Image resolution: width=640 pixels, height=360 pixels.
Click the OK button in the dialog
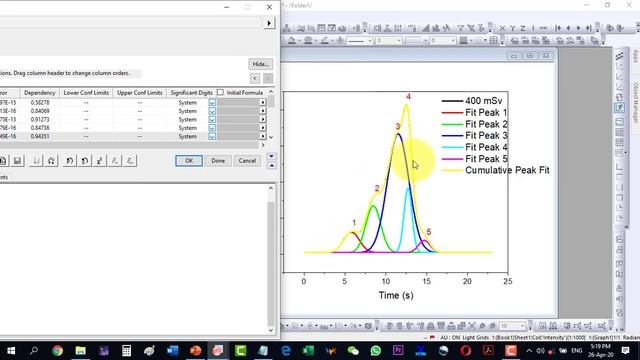[x=189, y=161]
